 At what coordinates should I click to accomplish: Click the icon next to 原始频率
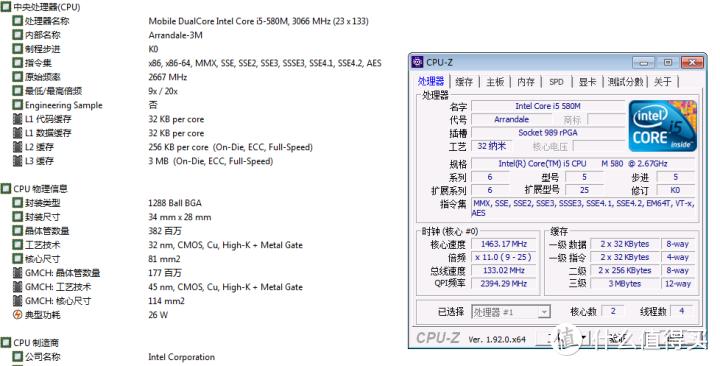17,77
